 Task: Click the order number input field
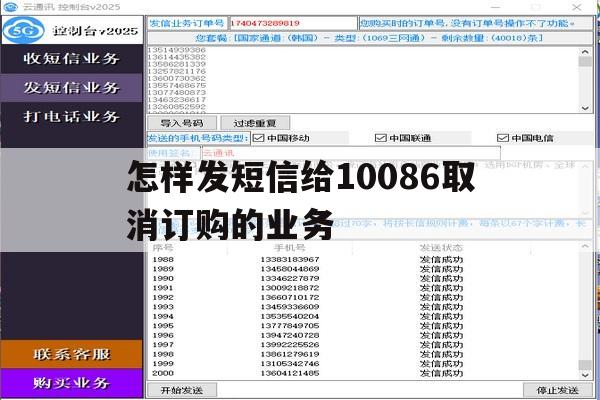(x=293, y=23)
